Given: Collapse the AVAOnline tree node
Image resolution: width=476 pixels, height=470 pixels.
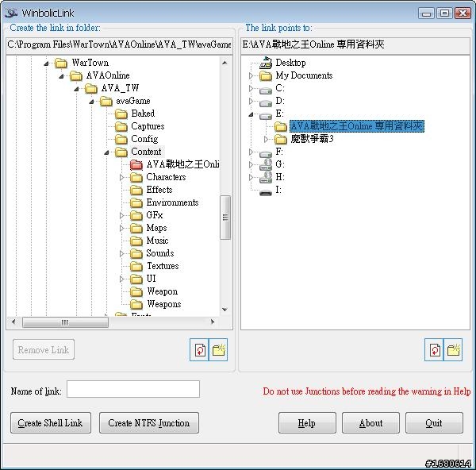Looking at the screenshot, I should pyautogui.click(x=61, y=76).
